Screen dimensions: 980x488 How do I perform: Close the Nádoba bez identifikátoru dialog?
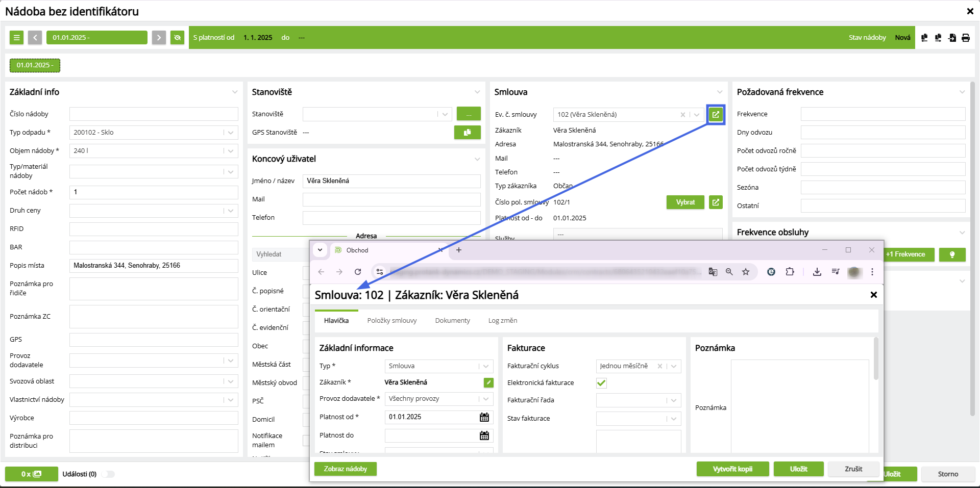(x=970, y=11)
